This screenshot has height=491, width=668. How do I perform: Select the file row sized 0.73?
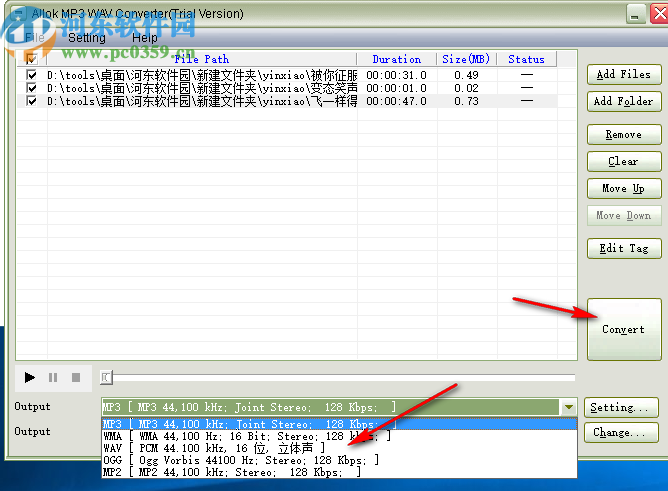[287, 101]
